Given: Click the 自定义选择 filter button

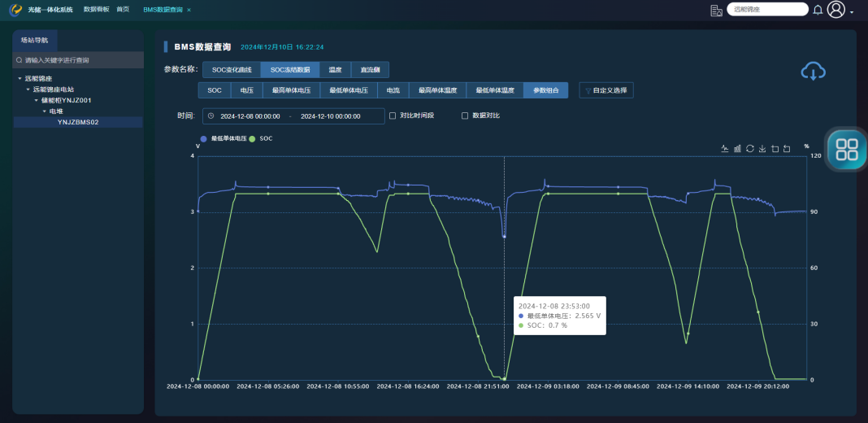Looking at the screenshot, I should [x=605, y=91].
